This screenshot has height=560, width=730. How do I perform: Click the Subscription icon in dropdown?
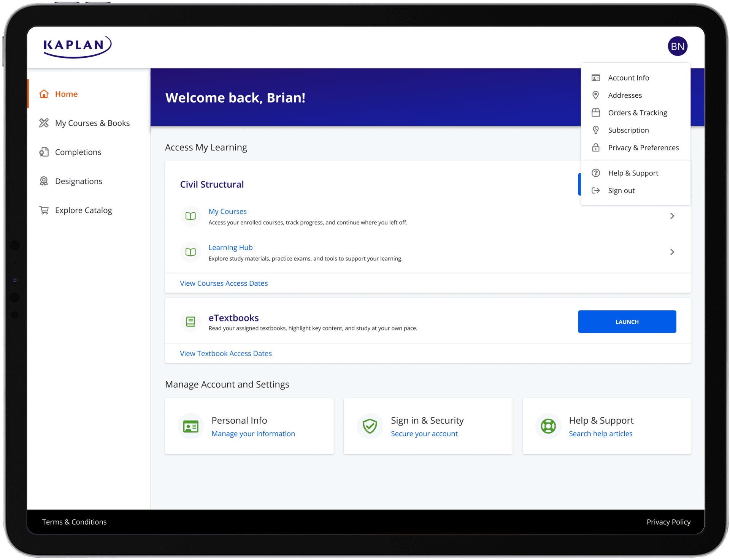tap(596, 130)
